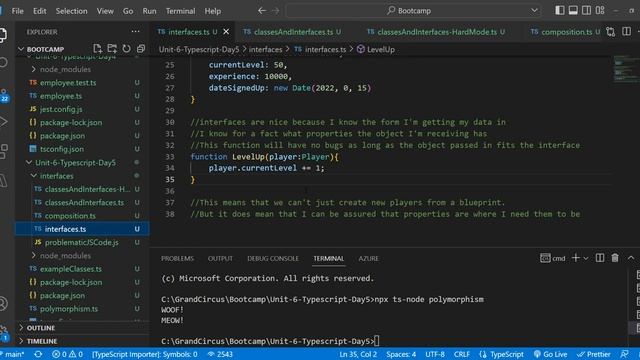Image resolution: width=640 pixels, height=360 pixels.
Task: Create a new file in Explorer
Action: (97, 49)
